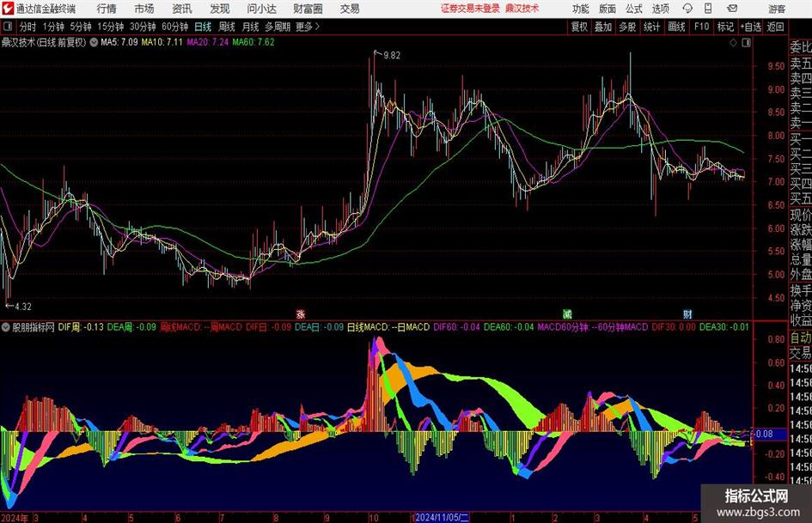Open the envelope message icon
This screenshot has width=812, height=523.
(x=732, y=9)
